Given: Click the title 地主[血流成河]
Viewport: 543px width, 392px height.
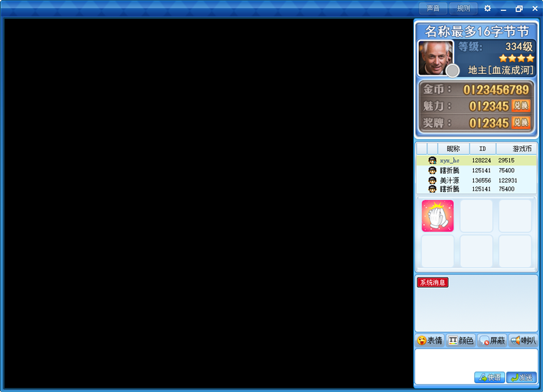Looking at the screenshot, I should pyautogui.click(x=501, y=71).
